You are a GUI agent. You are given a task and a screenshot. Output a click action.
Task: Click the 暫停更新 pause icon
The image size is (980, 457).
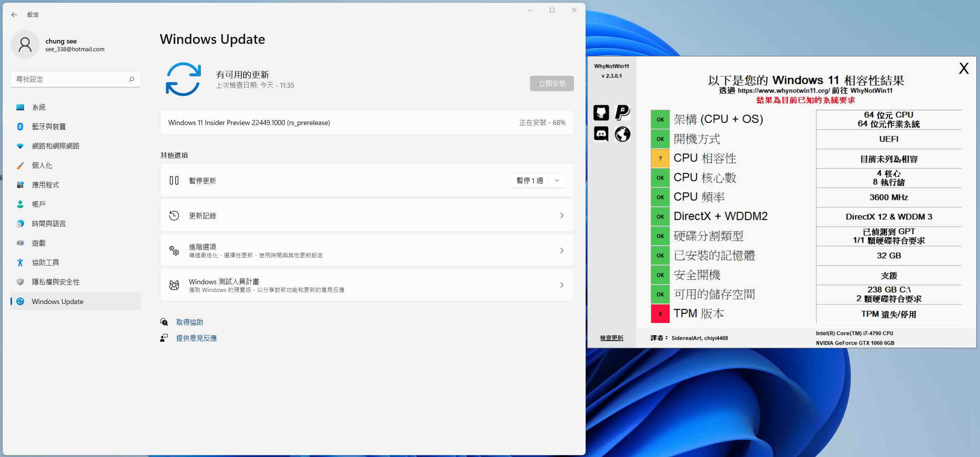(x=174, y=181)
